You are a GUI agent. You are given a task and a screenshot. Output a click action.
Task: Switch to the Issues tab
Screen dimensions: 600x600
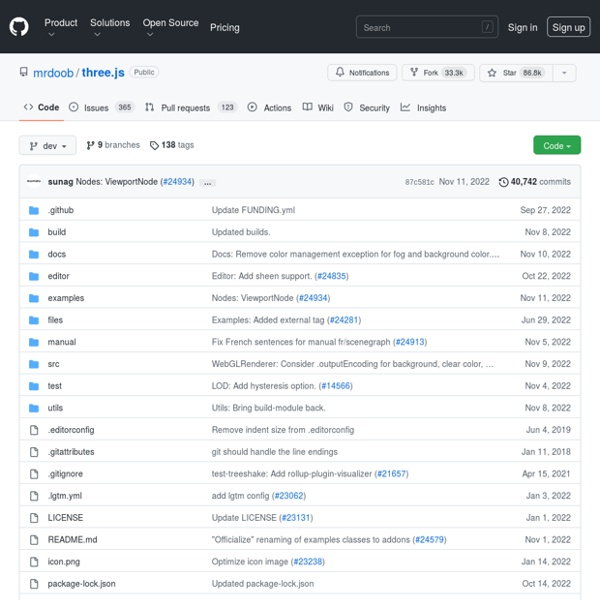[x=101, y=108]
